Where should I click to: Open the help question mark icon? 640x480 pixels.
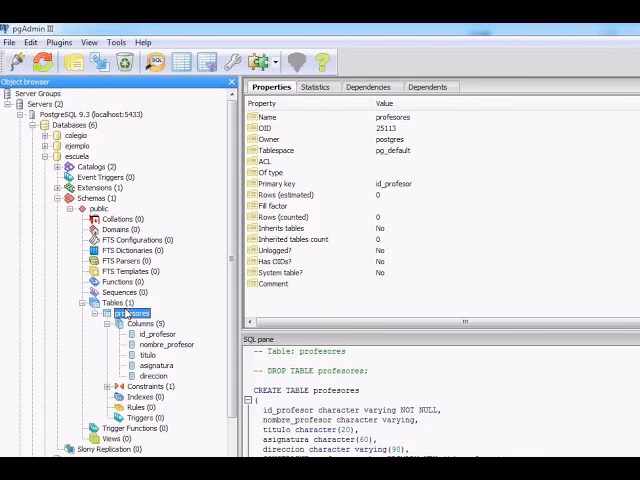coord(322,62)
